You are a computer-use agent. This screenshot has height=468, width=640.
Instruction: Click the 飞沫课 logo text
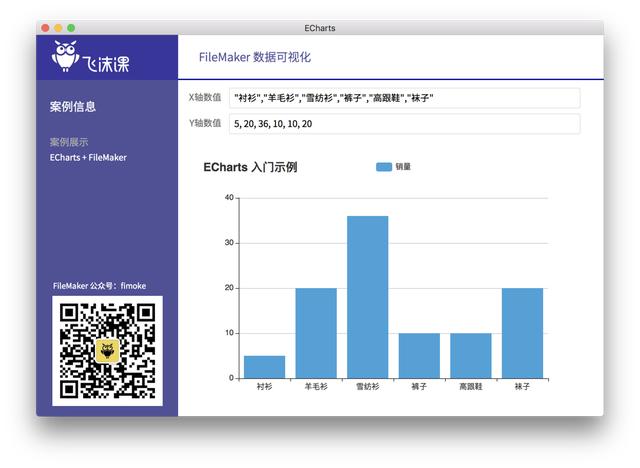(x=106, y=64)
